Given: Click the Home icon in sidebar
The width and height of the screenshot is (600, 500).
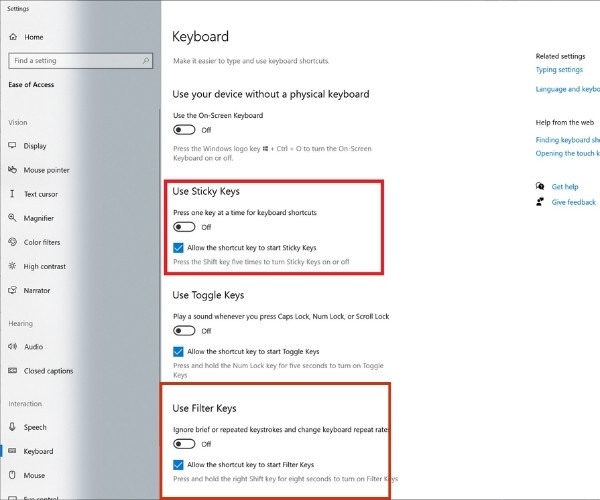Looking at the screenshot, I should coord(13,37).
